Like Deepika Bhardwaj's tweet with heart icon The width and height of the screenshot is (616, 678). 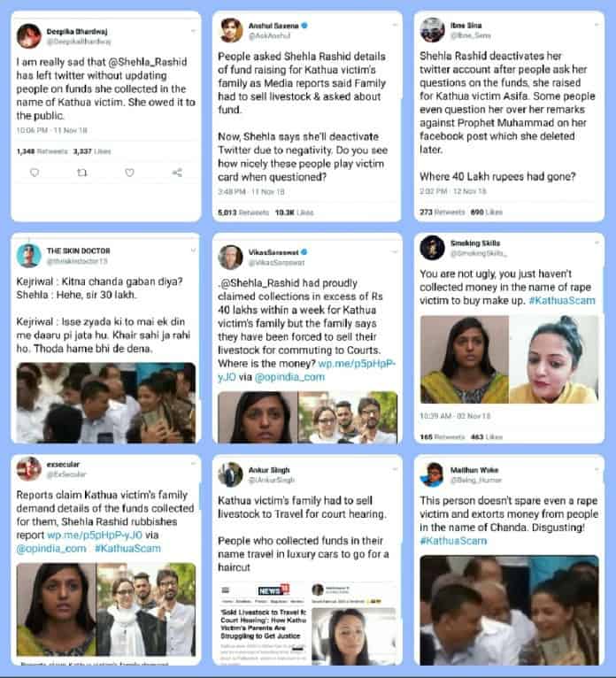[x=130, y=173]
